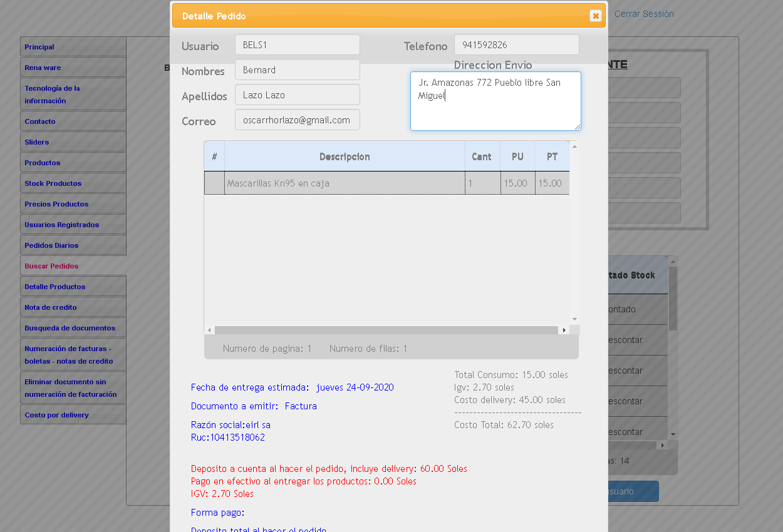The image size is (783, 532).
Task: Navigate to Costo por delivery
Action: coord(56,415)
